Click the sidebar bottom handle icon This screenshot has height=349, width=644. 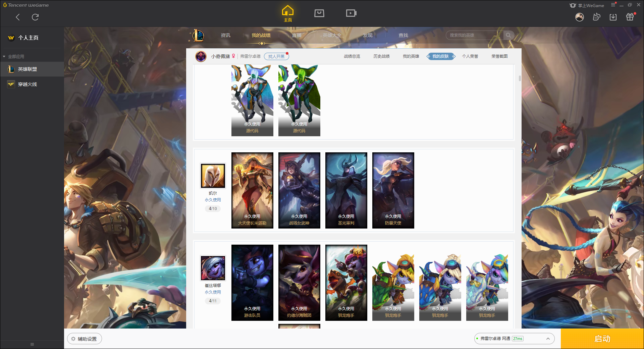pyautogui.click(x=32, y=344)
